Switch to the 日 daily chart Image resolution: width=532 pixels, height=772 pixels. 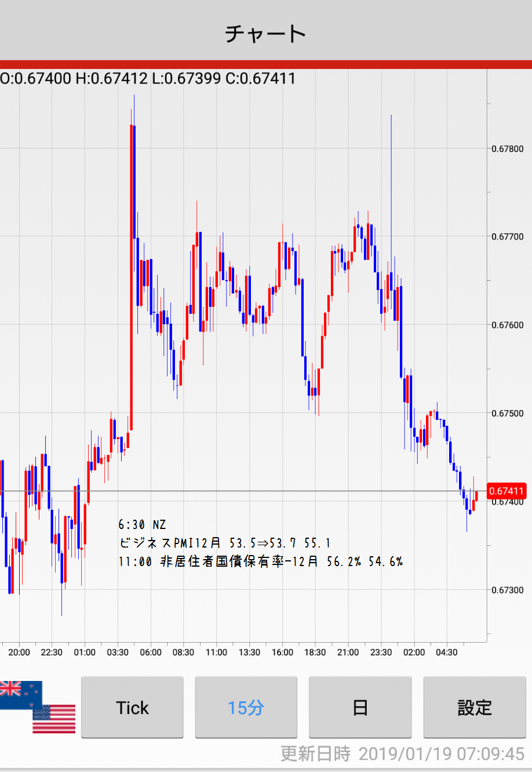pos(360,708)
